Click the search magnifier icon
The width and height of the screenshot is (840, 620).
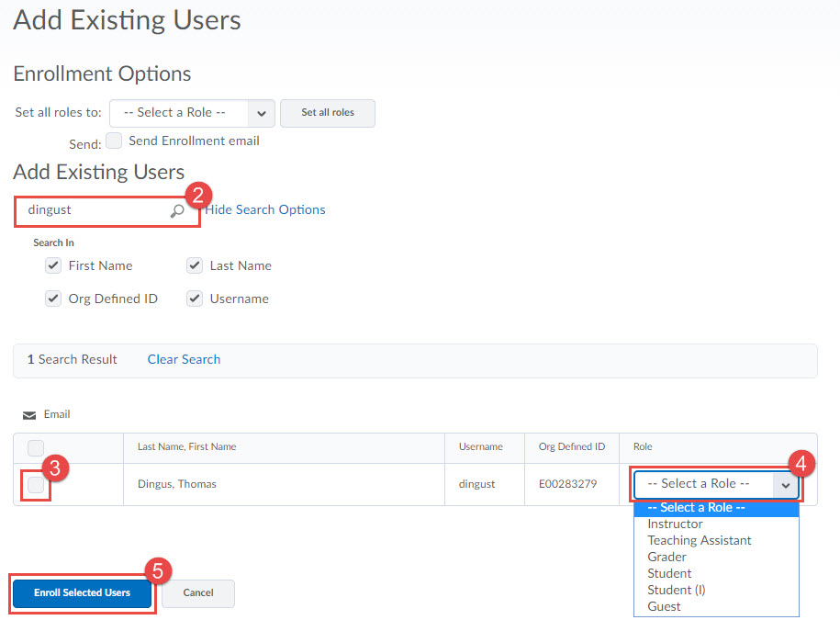pos(177,210)
